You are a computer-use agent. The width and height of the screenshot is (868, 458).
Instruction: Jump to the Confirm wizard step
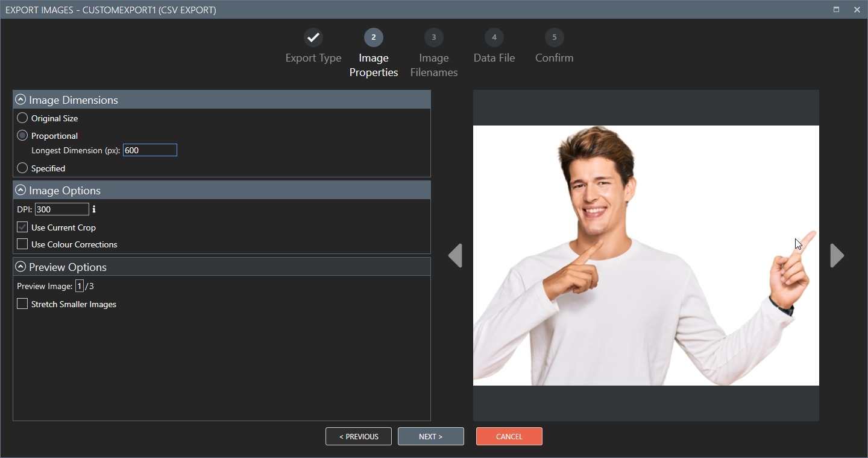point(554,37)
